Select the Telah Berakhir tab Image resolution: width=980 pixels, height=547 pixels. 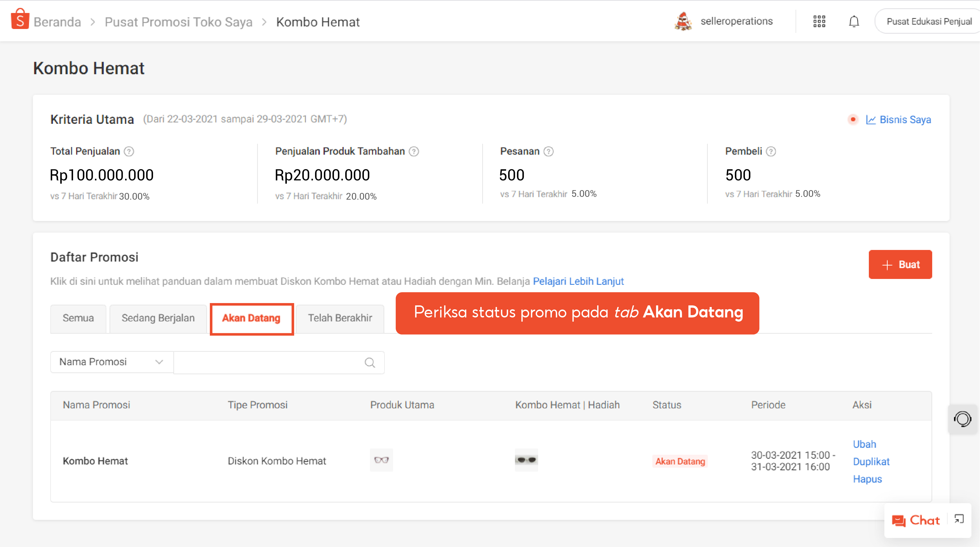340,318
